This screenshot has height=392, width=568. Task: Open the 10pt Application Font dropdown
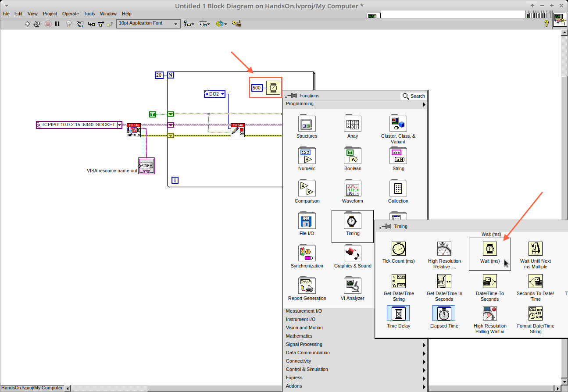148,24
